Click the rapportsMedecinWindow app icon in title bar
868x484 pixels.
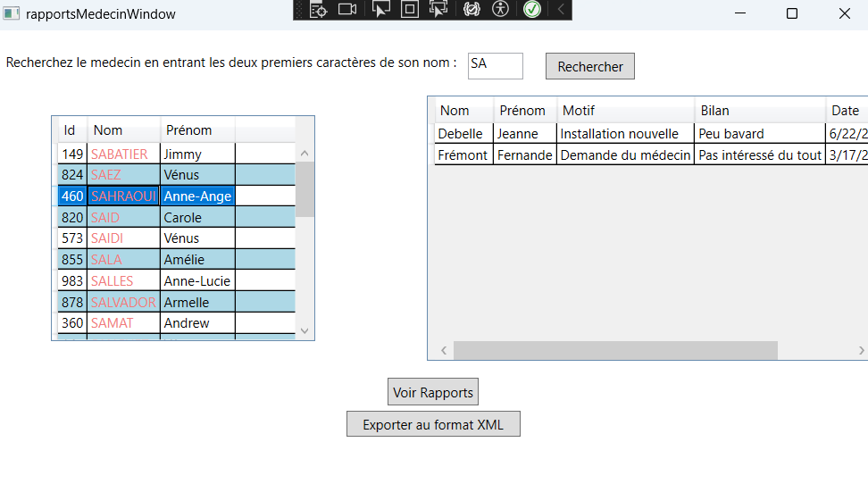point(11,13)
